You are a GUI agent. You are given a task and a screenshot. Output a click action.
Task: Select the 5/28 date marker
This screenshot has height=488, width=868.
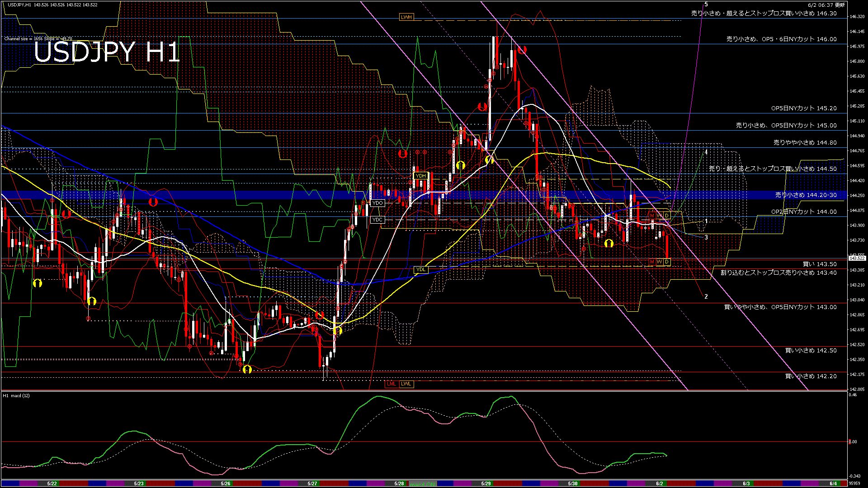pyautogui.click(x=399, y=483)
